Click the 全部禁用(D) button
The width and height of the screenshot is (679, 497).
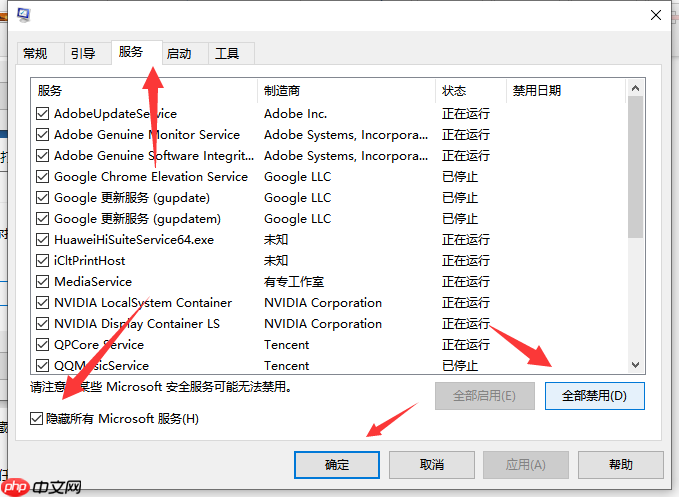(595, 396)
